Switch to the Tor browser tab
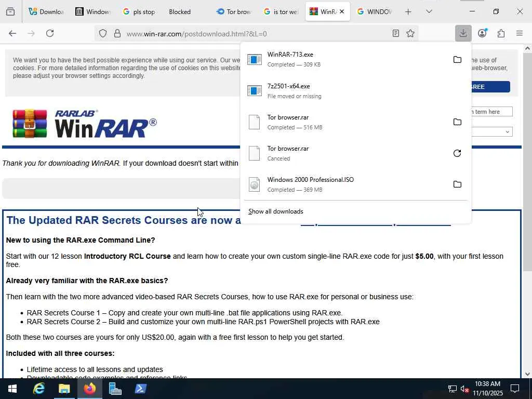 (234, 12)
